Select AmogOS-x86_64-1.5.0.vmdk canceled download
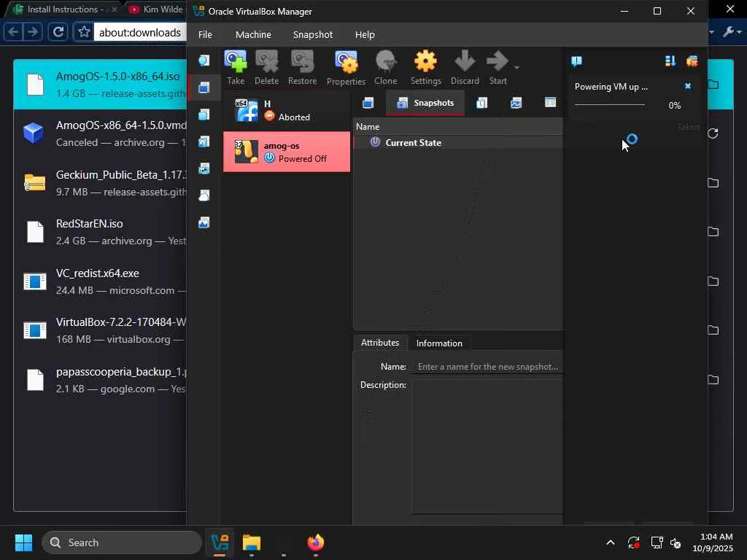 (100, 134)
